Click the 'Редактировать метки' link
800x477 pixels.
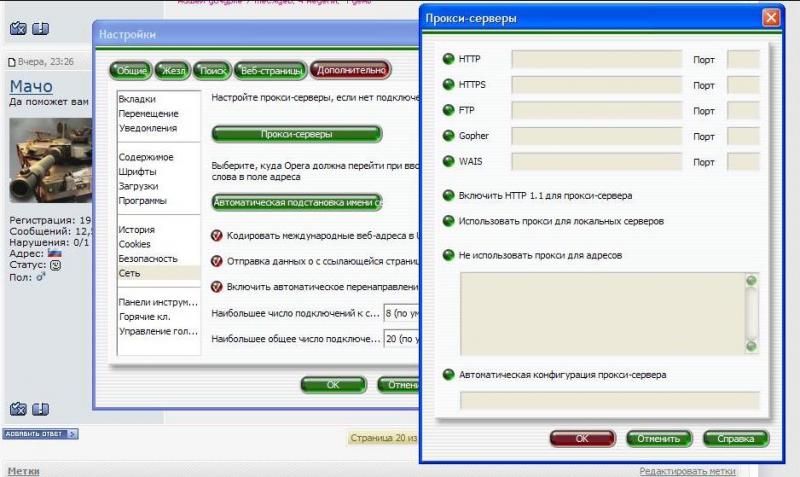click(687, 470)
